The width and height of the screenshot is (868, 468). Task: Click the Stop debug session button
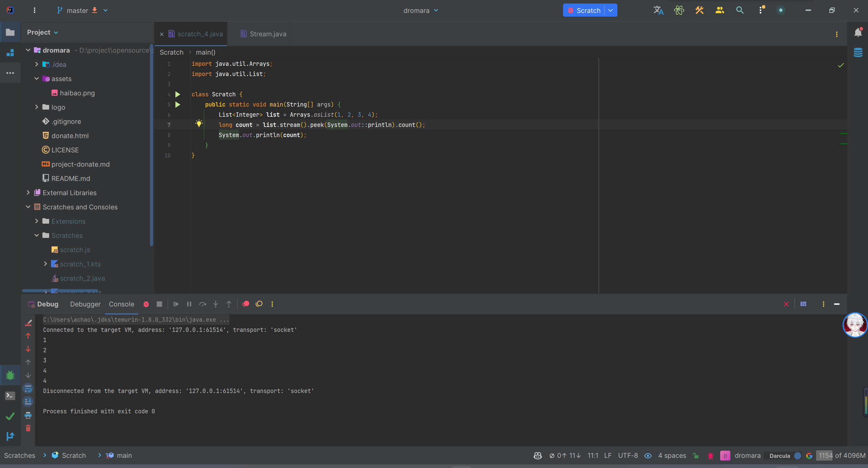pyautogui.click(x=159, y=304)
